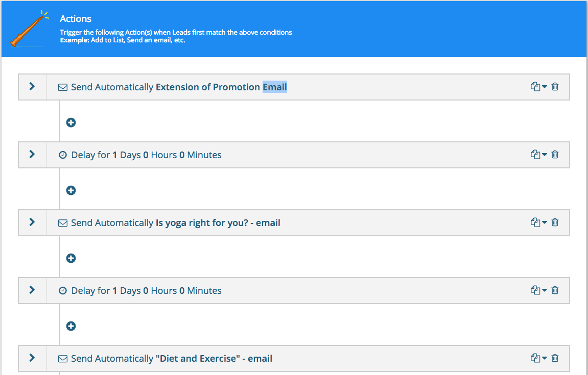The height and width of the screenshot is (375, 588).
Task: Expand the first Delay for 1 Days row
Action: click(32, 155)
